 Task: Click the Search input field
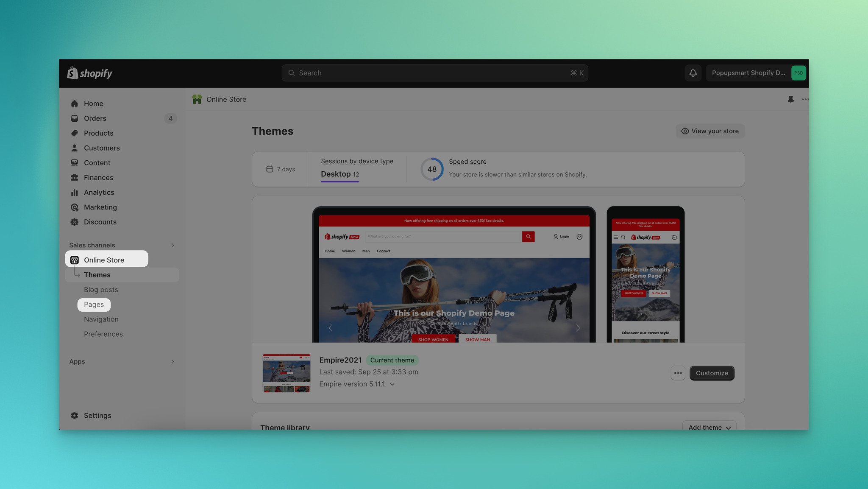point(435,73)
